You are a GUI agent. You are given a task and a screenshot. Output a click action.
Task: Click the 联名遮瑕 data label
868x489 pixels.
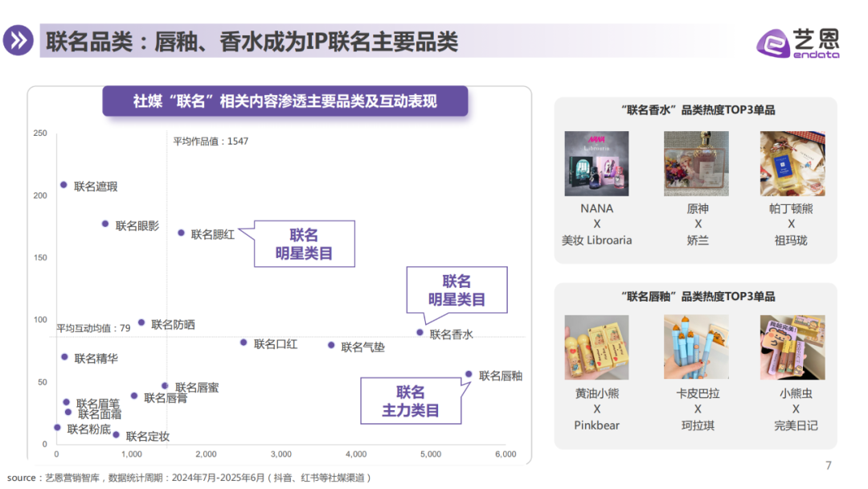96,187
